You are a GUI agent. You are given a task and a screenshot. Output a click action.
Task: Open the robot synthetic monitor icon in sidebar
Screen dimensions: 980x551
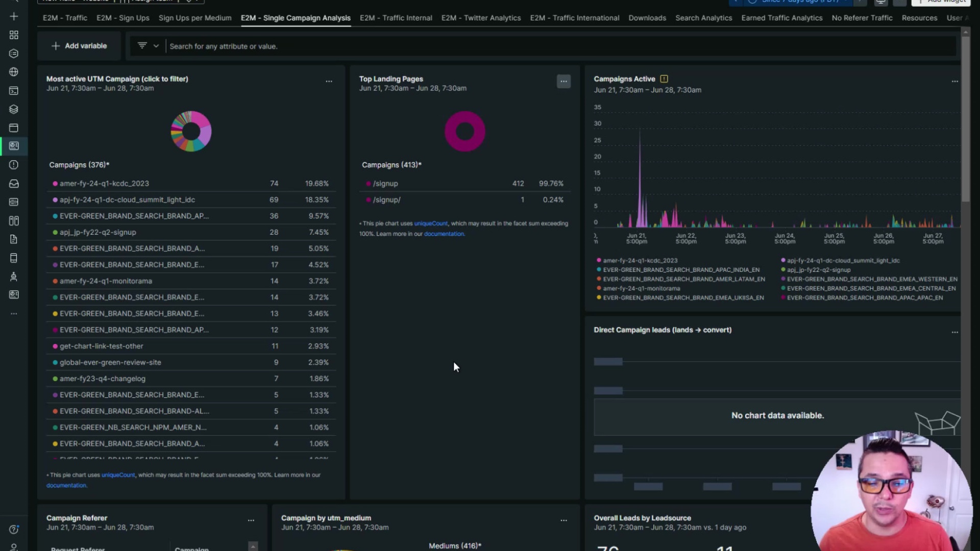tap(14, 277)
